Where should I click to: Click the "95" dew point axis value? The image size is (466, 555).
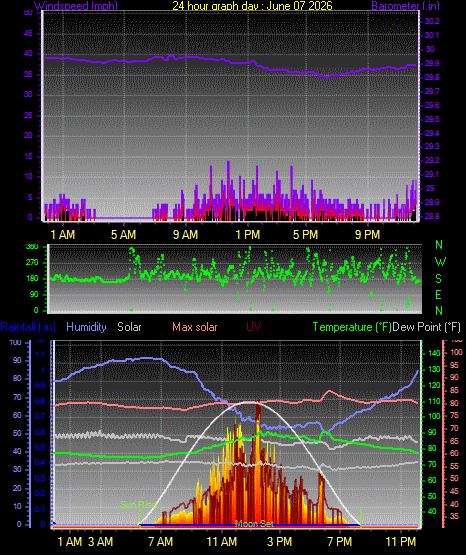454,365
